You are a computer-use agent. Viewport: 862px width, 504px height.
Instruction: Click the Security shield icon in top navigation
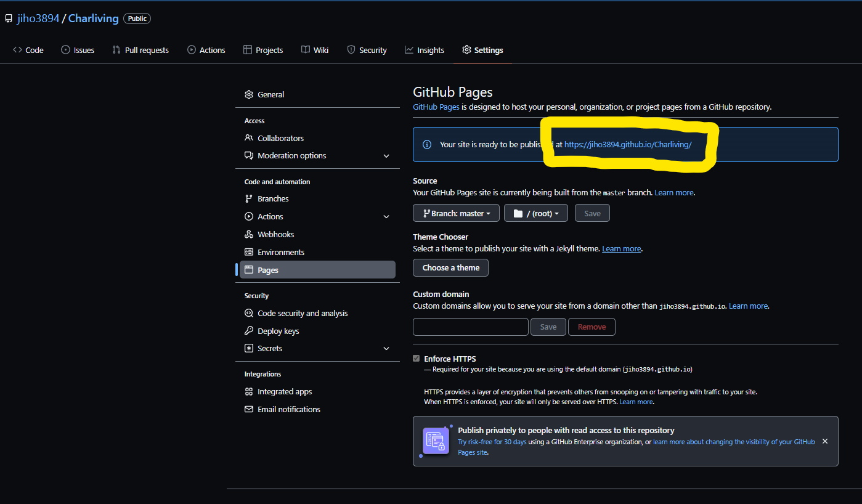351,50
